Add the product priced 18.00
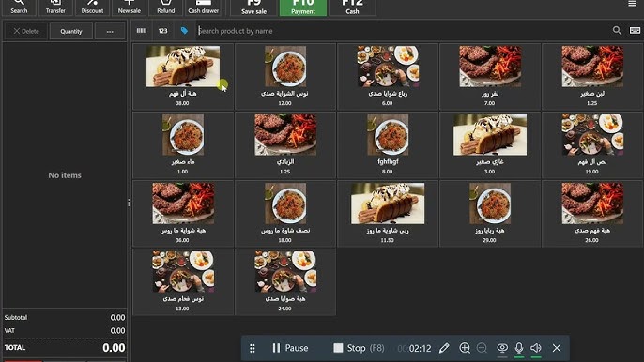 pyautogui.click(x=285, y=214)
